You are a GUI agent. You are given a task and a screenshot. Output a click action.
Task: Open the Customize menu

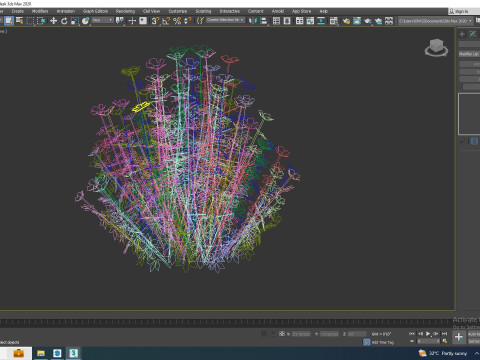[178, 11]
